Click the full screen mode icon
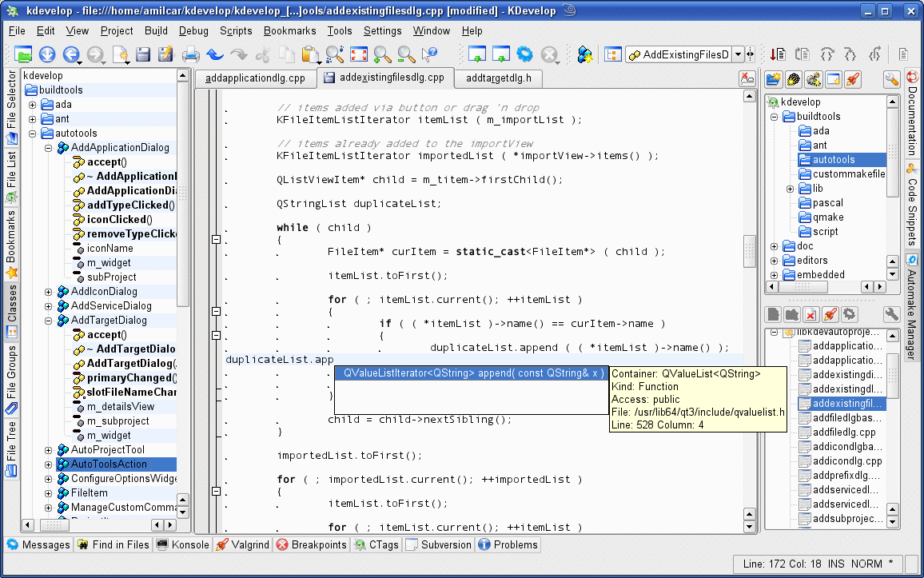Screen dimensions: 924x578 coord(359,54)
